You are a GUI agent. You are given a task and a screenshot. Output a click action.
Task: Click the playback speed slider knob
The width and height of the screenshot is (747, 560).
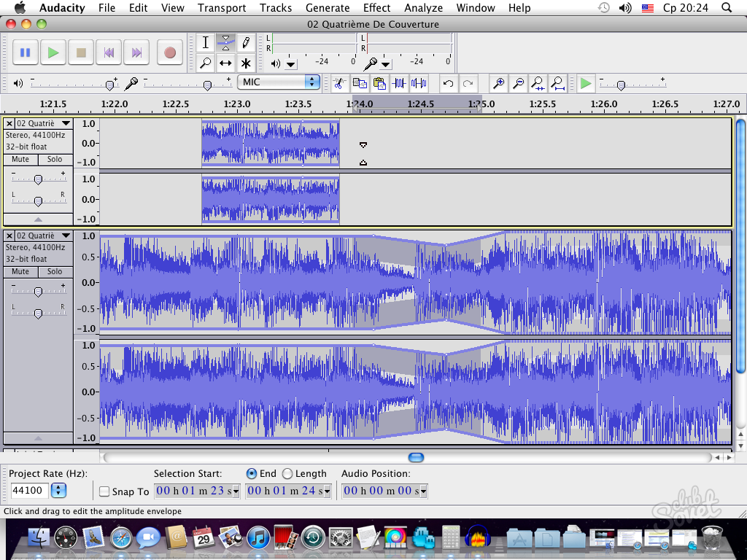(x=621, y=85)
